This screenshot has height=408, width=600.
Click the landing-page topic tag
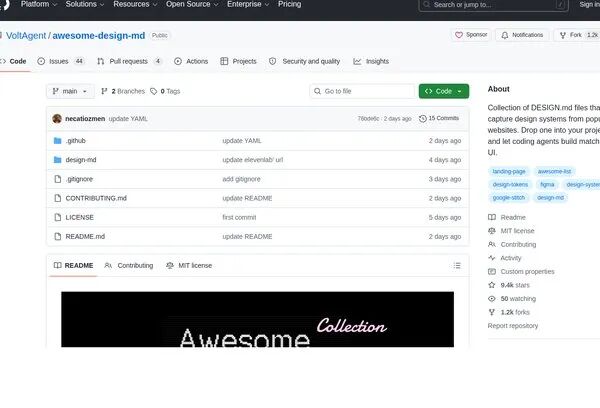tap(509, 171)
